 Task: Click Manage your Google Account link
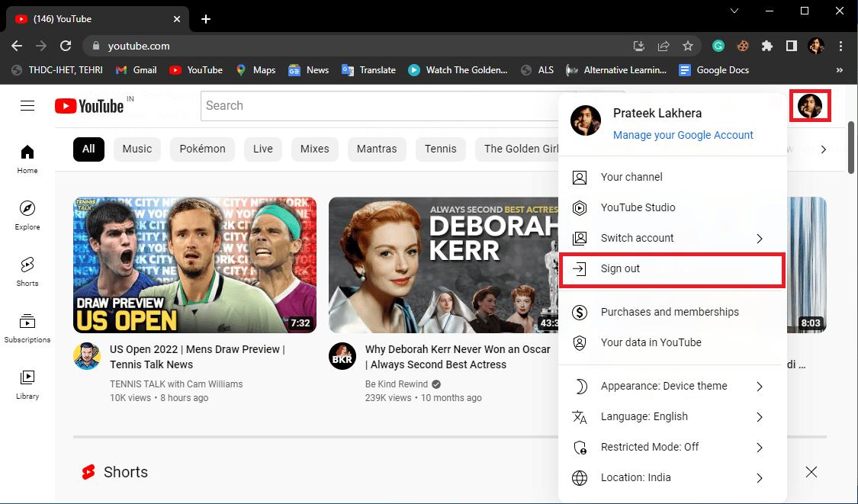(683, 135)
